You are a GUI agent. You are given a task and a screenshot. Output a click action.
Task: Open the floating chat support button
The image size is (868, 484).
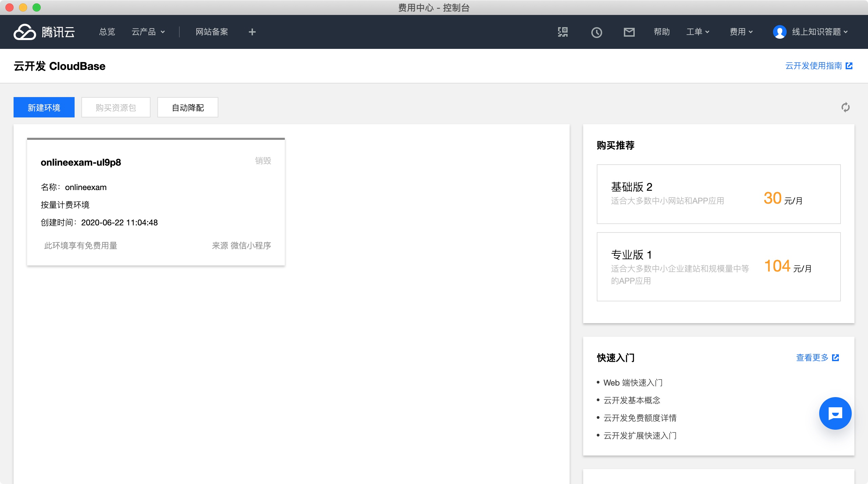click(x=835, y=413)
